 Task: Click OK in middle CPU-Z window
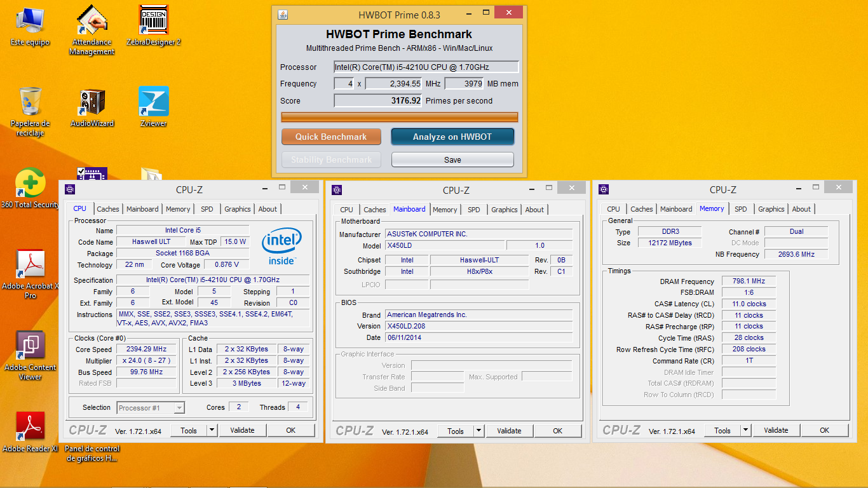(557, 431)
